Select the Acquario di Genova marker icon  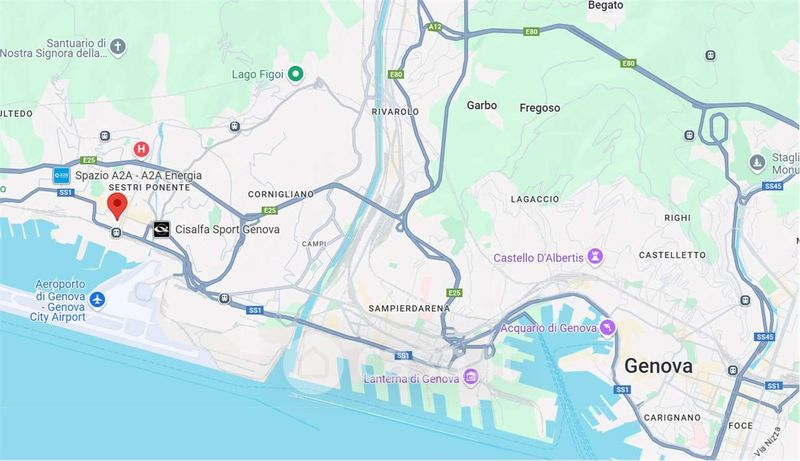click(x=607, y=327)
